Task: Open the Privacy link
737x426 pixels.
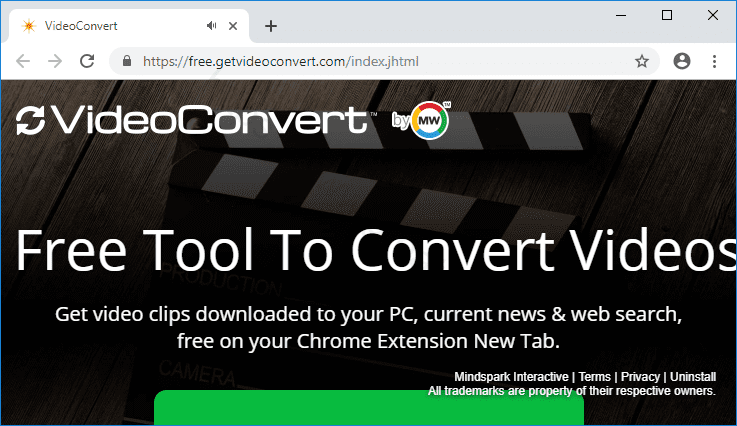Action: (x=640, y=377)
